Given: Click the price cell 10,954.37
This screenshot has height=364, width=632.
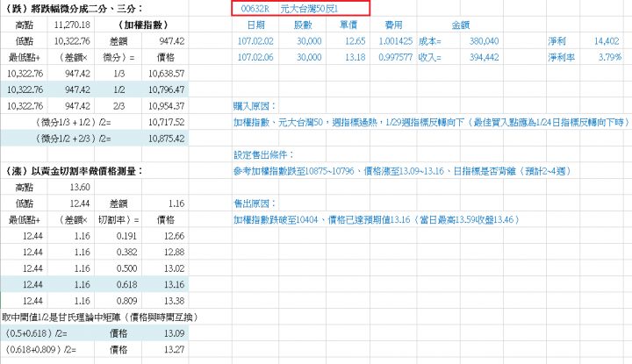Looking at the screenshot, I should pos(166,106).
